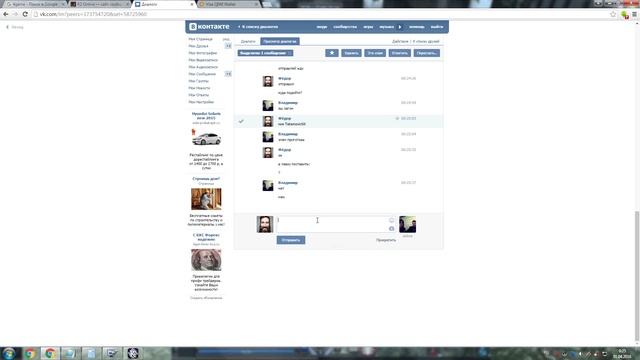Reply to the selected message with Ответить
Screen dimensions: 640x360
point(400,53)
